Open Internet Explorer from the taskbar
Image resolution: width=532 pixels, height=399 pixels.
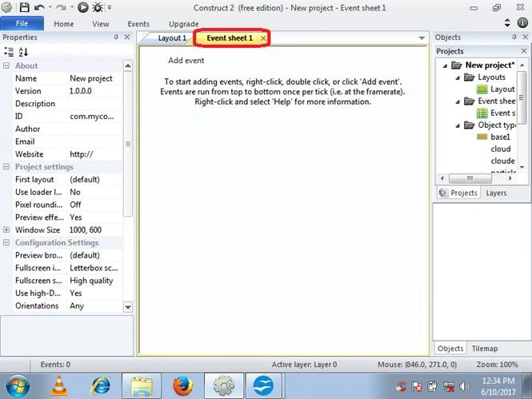pos(101,386)
